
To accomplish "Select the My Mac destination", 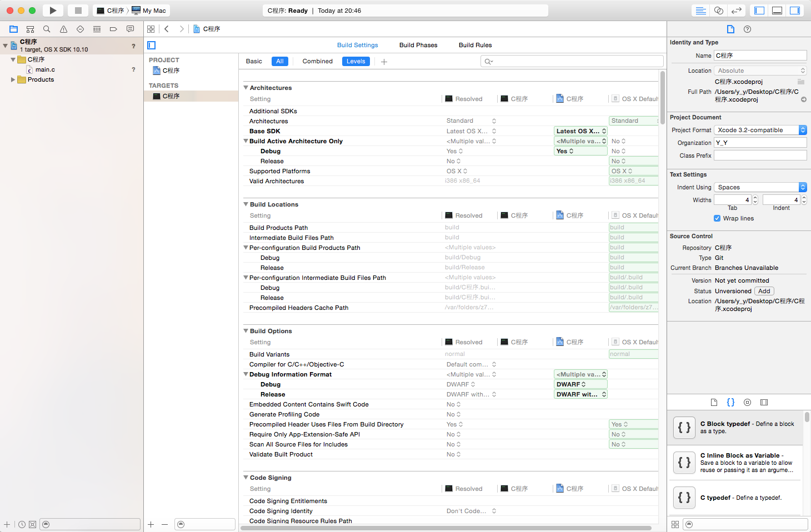I will pyautogui.click(x=148, y=11).
